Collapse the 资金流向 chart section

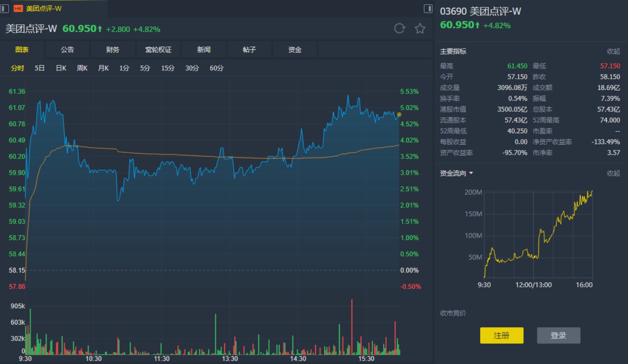click(x=613, y=173)
